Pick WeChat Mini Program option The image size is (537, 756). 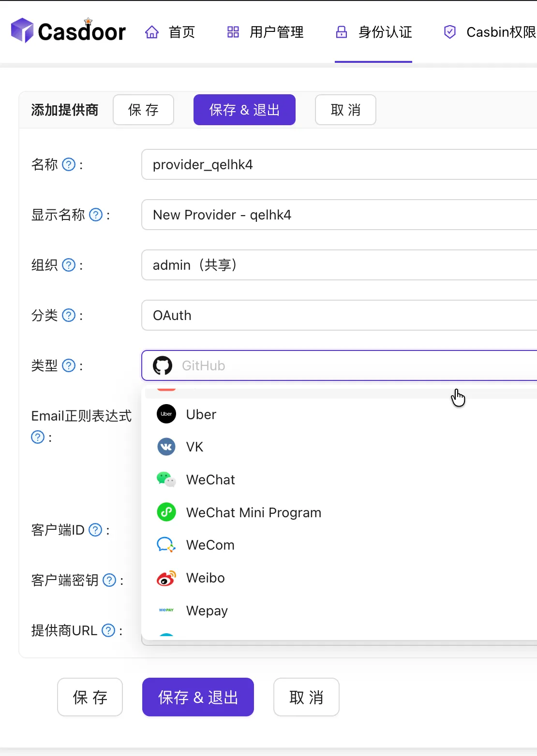[254, 512]
